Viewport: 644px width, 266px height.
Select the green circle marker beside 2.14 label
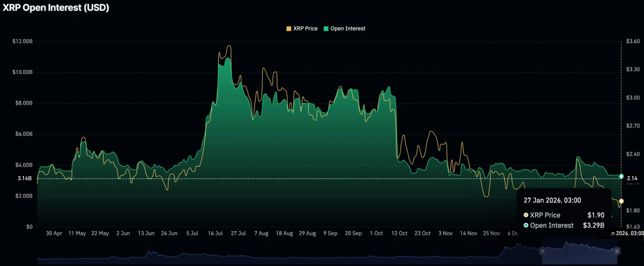click(x=621, y=176)
